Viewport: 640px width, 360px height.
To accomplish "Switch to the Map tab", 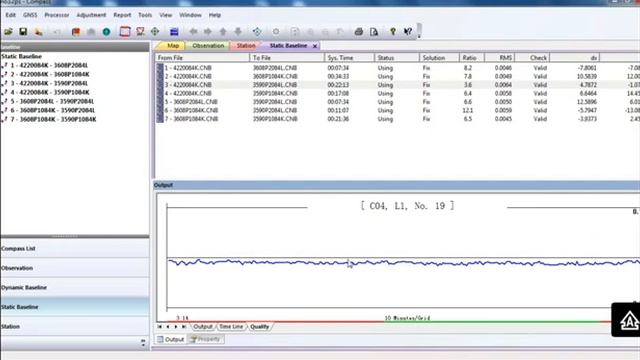I will click(173, 46).
